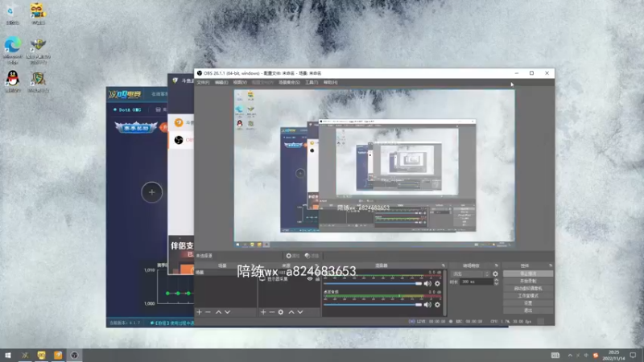Open the taskbar clock and date
644x362 pixels.
click(x=613, y=355)
